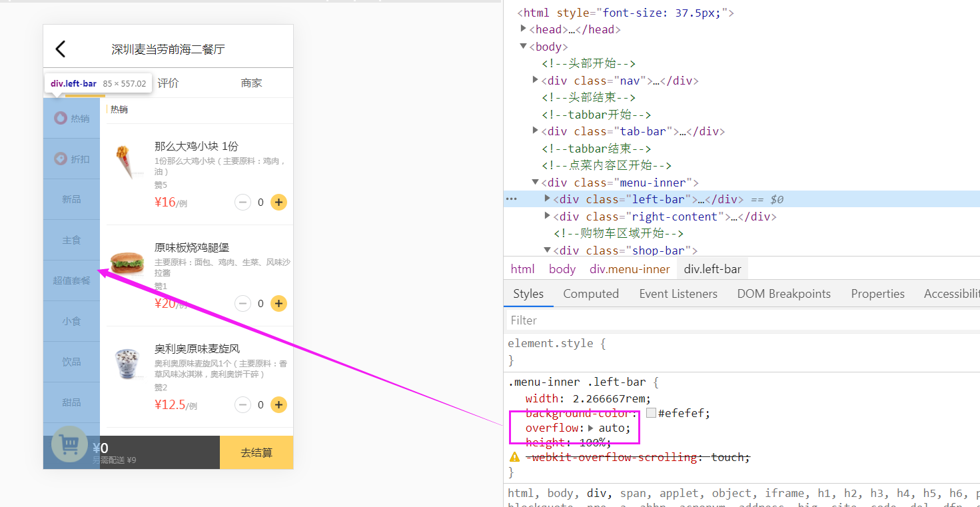Open the 奥利奥原味麦旋风 thumbnail
This screenshot has height=507, width=980.
point(127,364)
